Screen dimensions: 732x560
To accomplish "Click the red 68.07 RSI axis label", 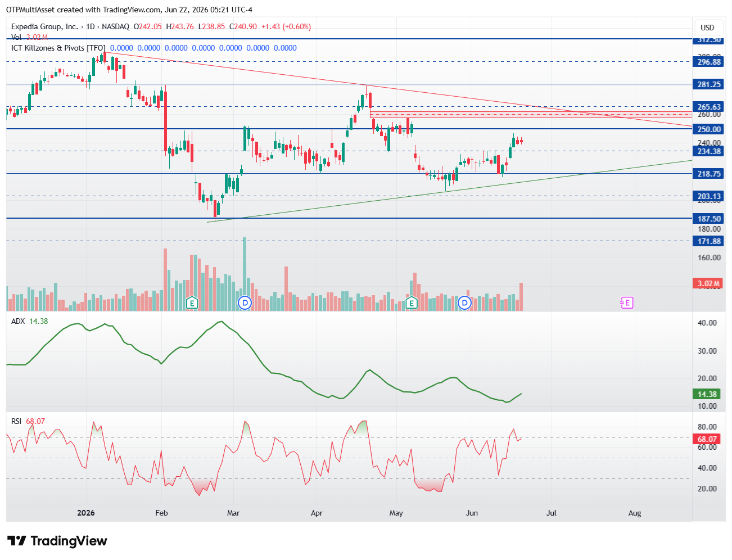I will tap(707, 439).
